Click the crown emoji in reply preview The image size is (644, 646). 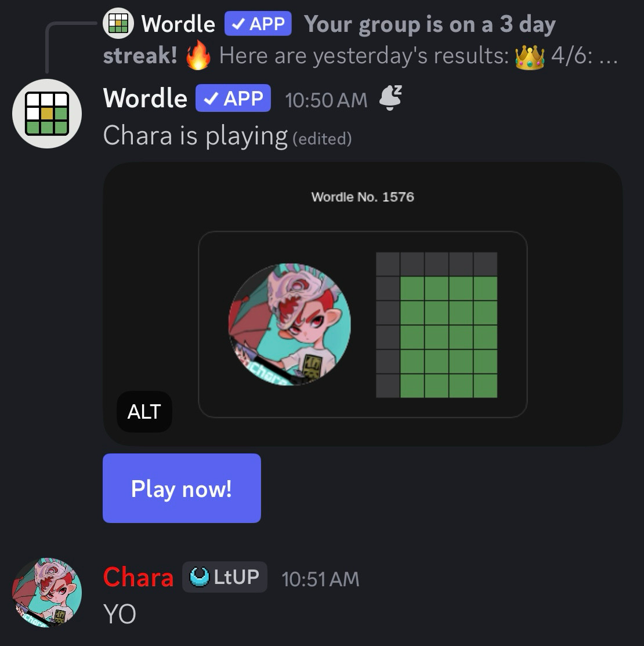coord(529,57)
